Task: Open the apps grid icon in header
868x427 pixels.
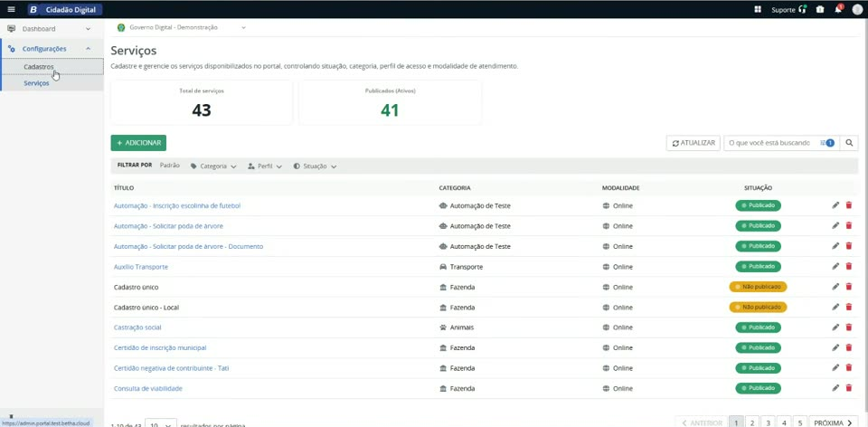Action: 758,9
